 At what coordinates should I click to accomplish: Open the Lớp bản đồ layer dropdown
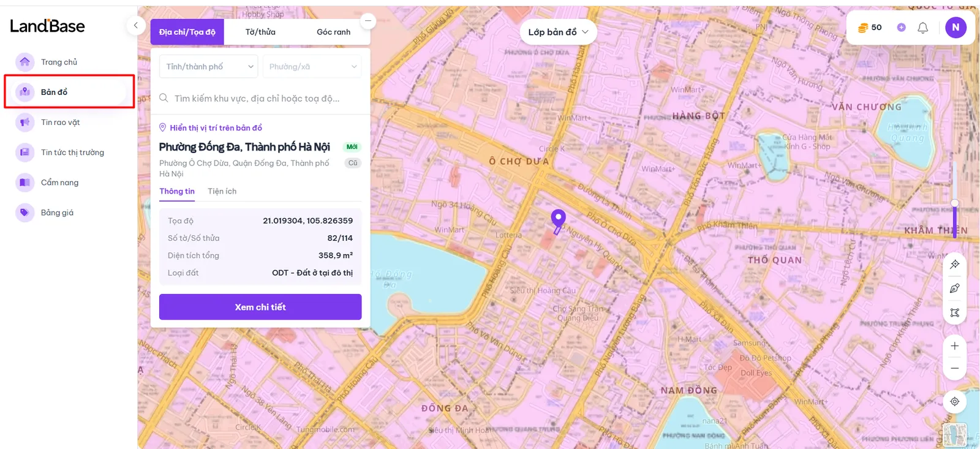click(x=559, y=32)
